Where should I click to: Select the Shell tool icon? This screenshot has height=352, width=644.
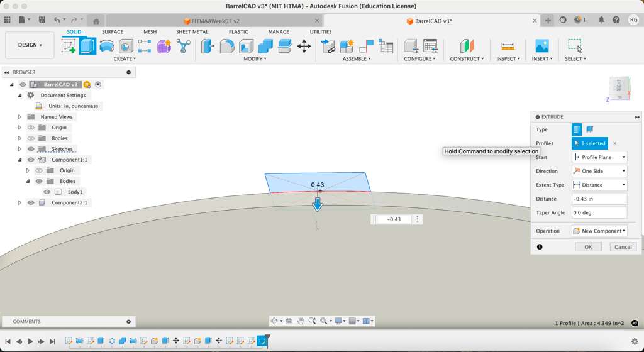click(x=246, y=46)
